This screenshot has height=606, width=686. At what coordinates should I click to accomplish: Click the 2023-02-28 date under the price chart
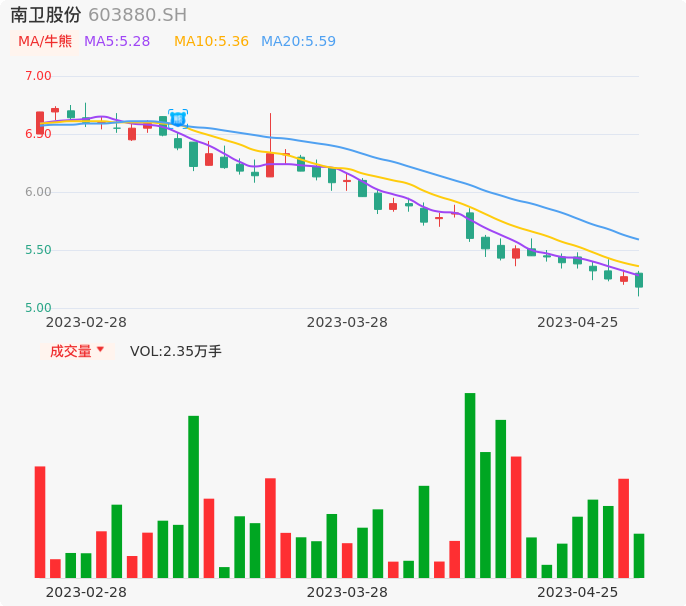(x=86, y=323)
